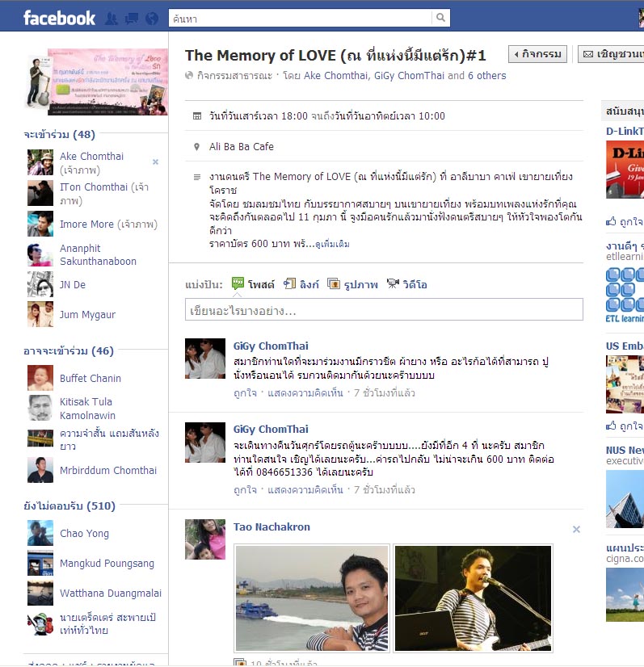The width and height of the screenshot is (644, 667).
Task: Click the event cover image thumbnail
Action: [98, 82]
